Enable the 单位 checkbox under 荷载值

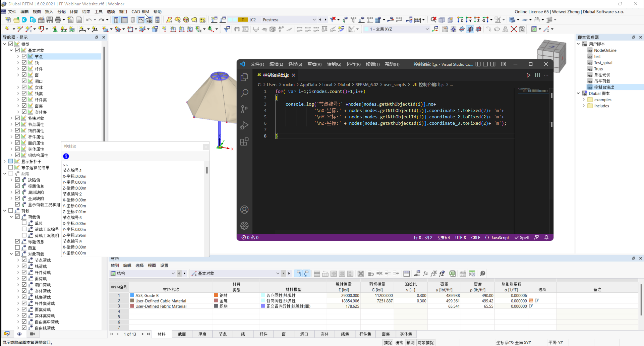pyautogui.click(x=24, y=223)
